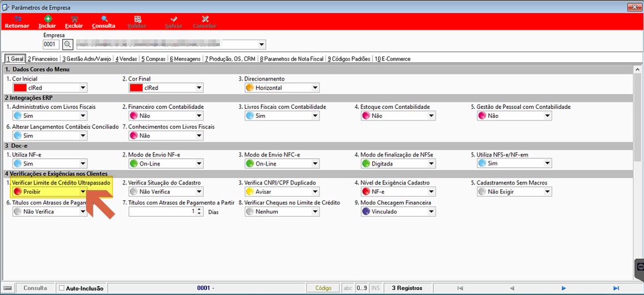The height and width of the screenshot is (295, 644).
Task: Go to first record navigation arrow
Action: [x=460, y=288]
